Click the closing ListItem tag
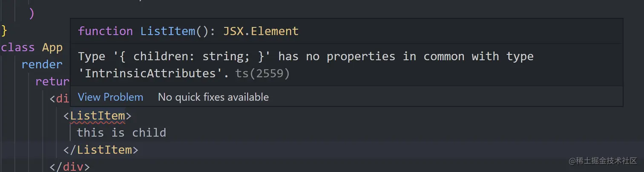This screenshot has width=644, height=172. click(104, 150)
